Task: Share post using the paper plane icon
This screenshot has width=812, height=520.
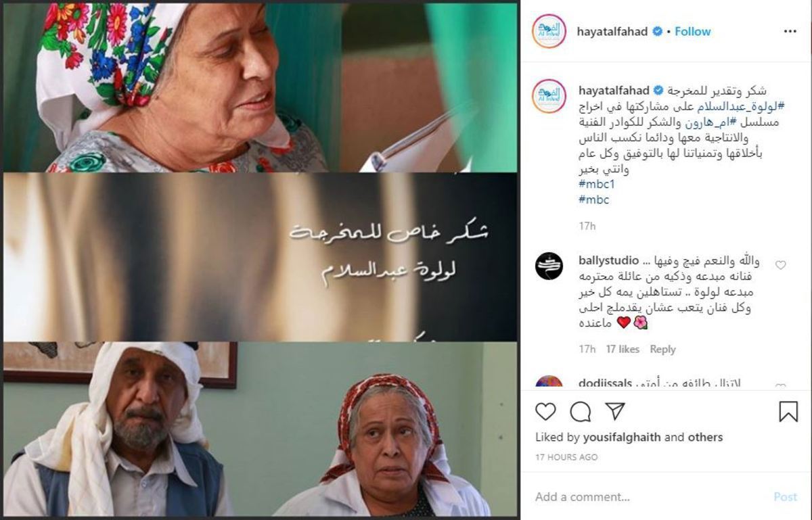Action: (x=614, y=411)
